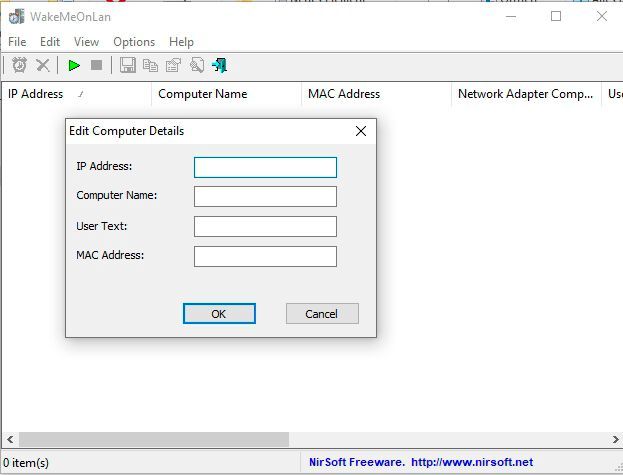Click the WakeMeOnLan title bar app icon
This screenshot has height=475, width=623.
[x=17, y=17]
